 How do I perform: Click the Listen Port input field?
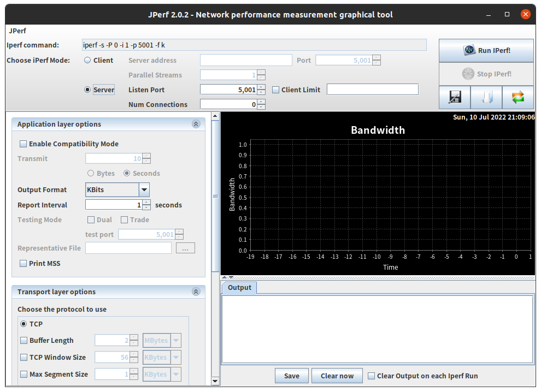point(229,90)
